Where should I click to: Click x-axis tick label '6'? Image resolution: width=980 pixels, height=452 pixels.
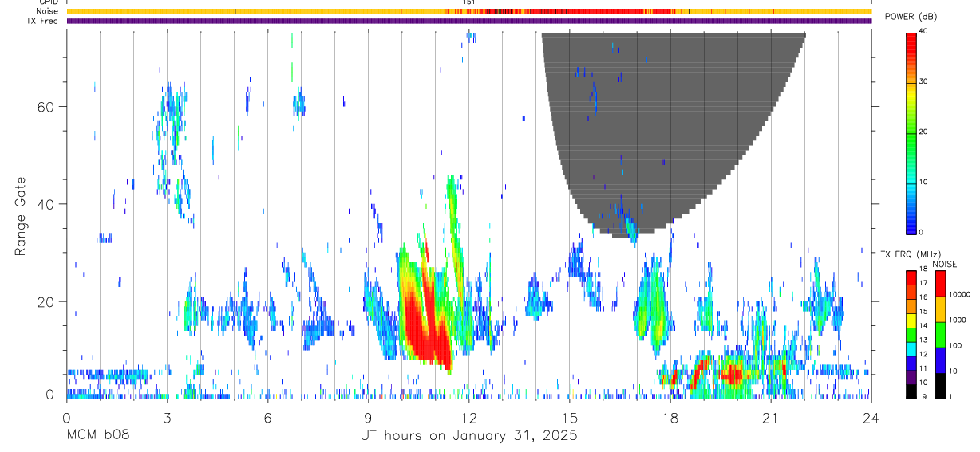point(267,419)
